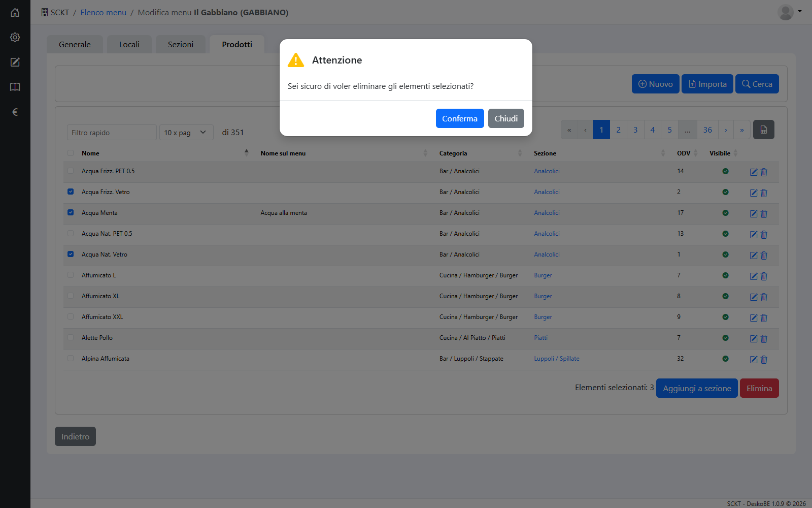Image resolution: width=812 pixels, height=508 pixels.
Task: Sort by the ODV column
Action: tap(696, 153)
